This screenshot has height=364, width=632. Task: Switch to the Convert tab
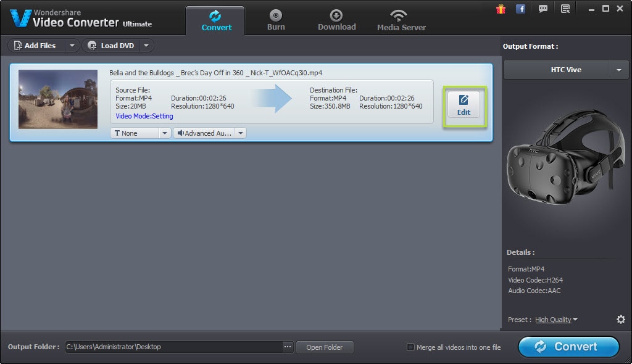[x=215, y=21]
